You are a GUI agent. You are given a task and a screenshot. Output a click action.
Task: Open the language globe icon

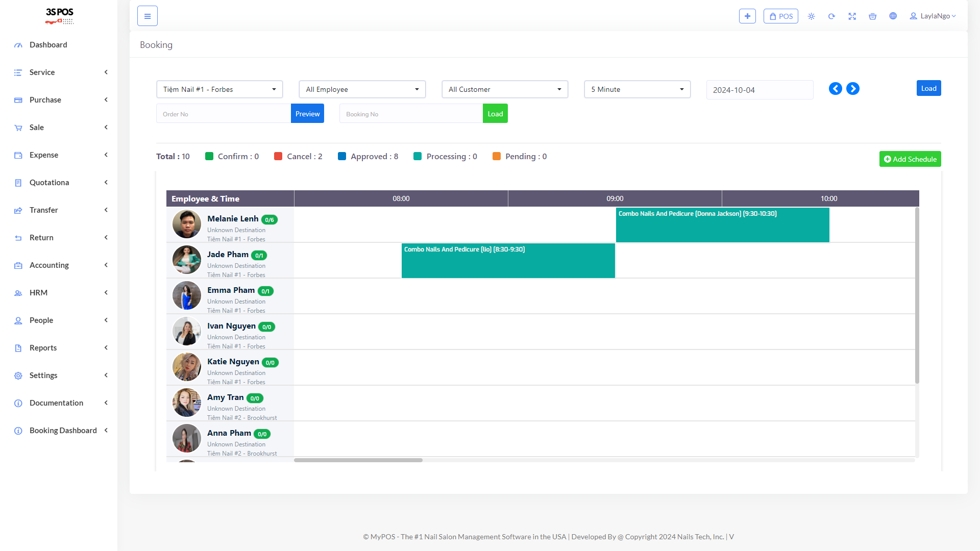893,16
